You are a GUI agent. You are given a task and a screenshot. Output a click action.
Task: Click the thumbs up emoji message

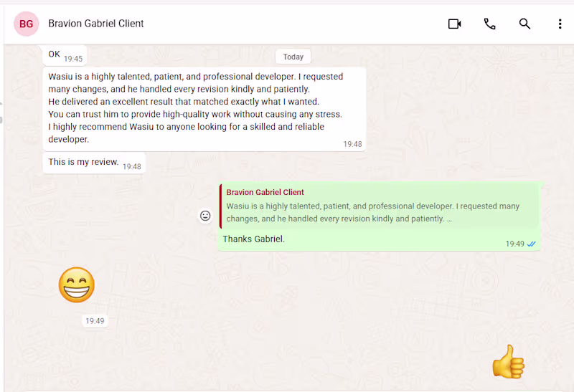[x=509, y=362]
